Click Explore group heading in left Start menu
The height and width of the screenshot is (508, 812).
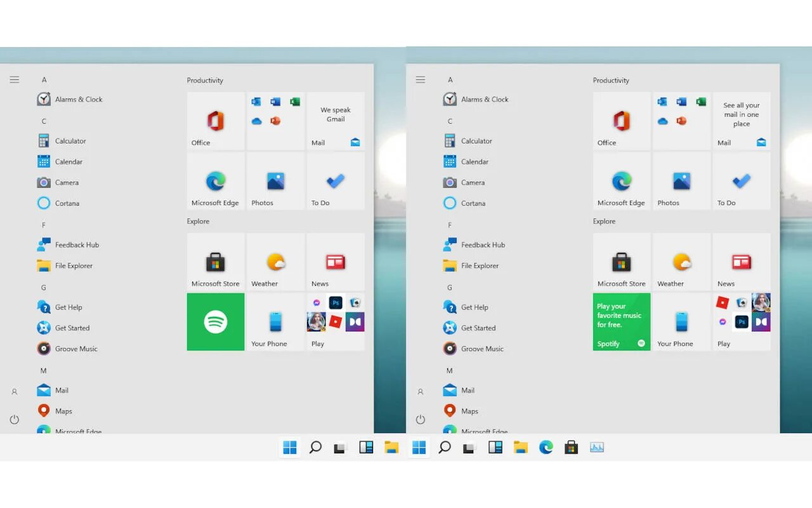198,222
